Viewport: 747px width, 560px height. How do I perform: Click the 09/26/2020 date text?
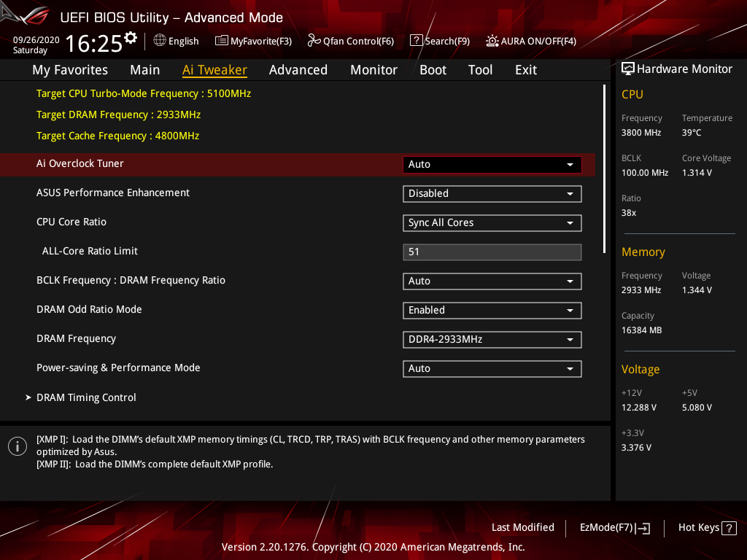36,40
